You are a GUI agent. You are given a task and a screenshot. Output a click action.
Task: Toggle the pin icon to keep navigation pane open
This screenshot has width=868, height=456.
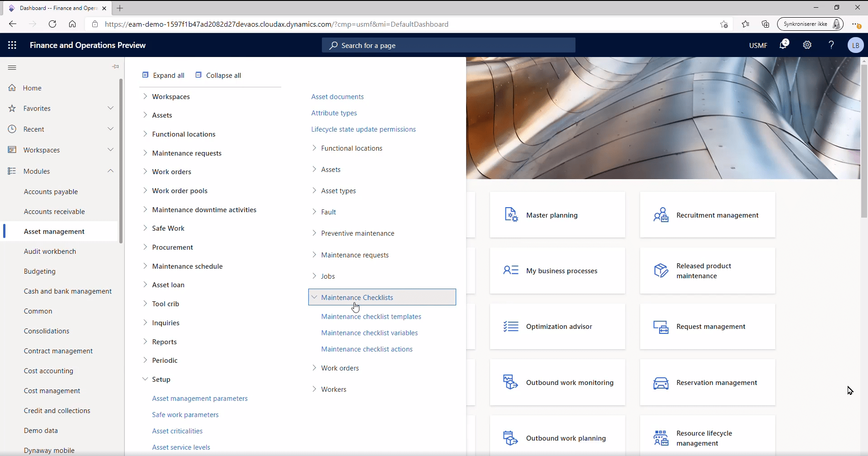pyautogui.click(x=115, y=66)
